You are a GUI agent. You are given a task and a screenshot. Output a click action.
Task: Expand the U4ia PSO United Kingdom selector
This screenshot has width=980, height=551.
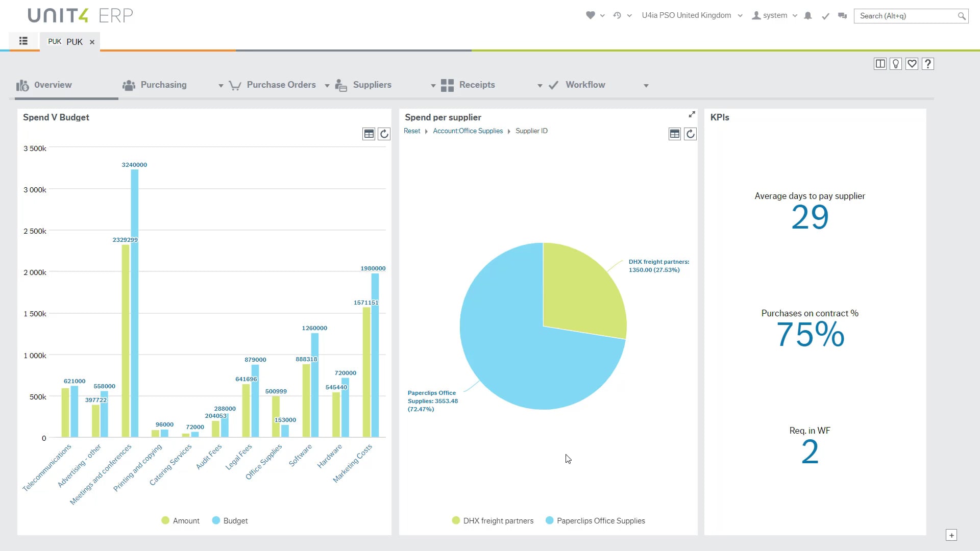[741, 15]
